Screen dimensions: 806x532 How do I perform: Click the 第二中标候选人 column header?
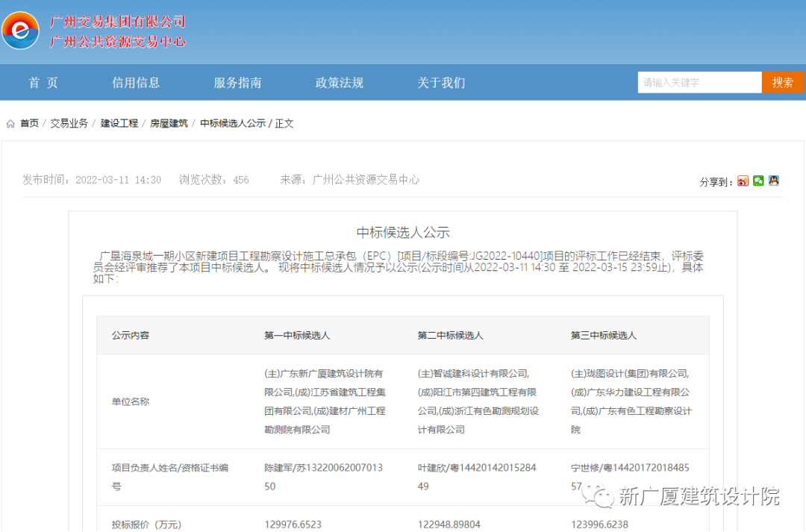click(450, 336)
